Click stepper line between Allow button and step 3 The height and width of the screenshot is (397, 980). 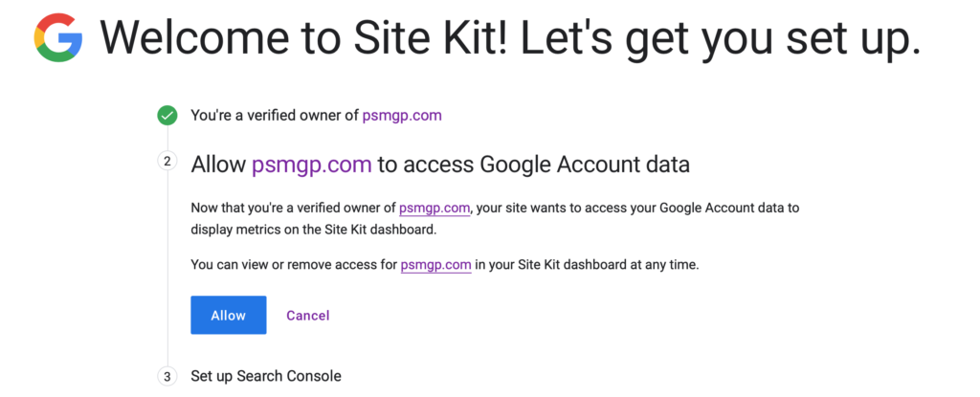point(167,350)
